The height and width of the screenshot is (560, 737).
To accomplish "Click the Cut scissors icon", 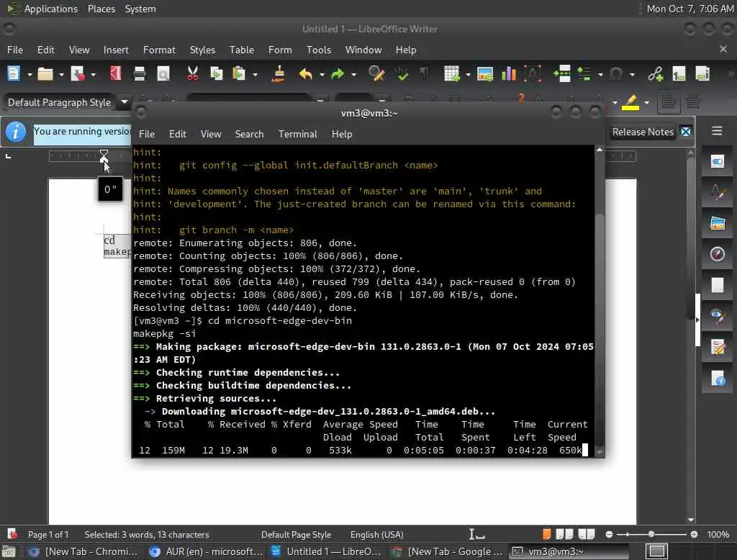I will (192, 74).
